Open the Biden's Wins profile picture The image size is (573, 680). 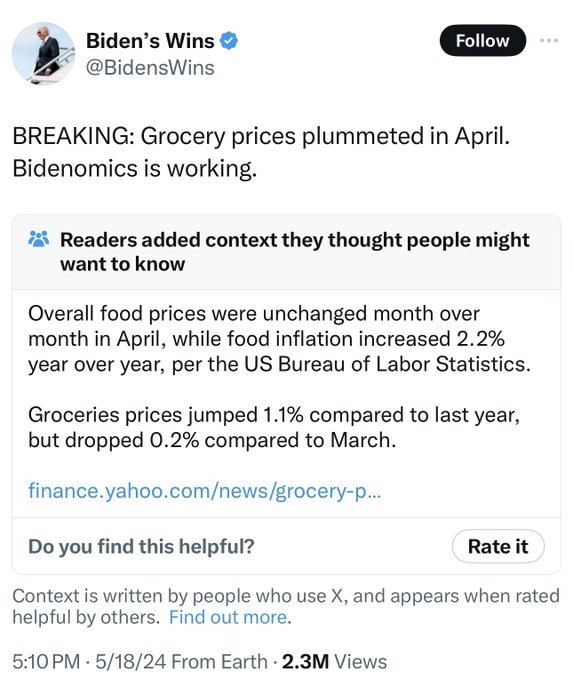[x=43, y=53]
